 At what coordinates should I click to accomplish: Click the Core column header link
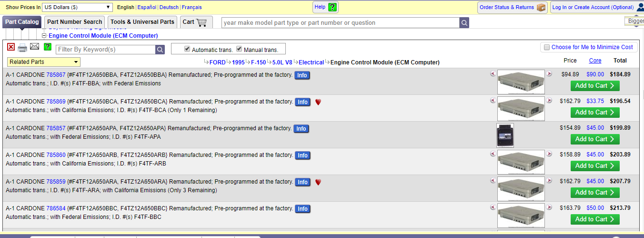pyautogui.click(x=595, y=61)
